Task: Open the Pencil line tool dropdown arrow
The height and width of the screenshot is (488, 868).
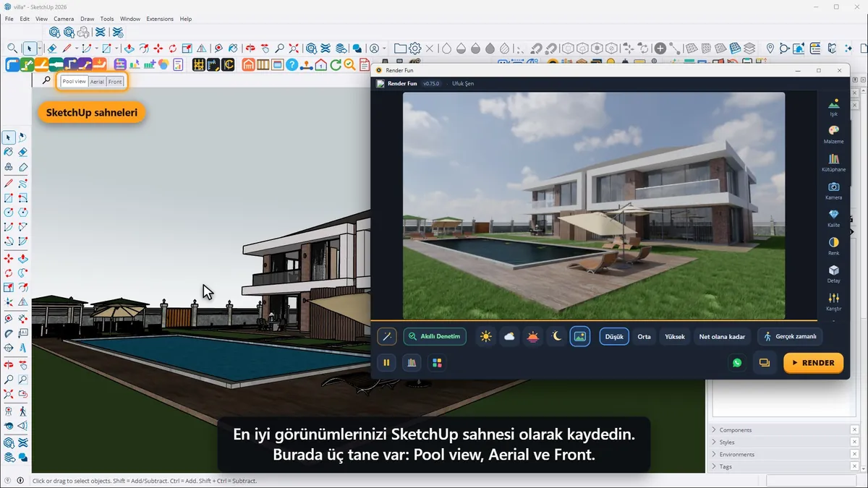Action: (x=77, y=48)
